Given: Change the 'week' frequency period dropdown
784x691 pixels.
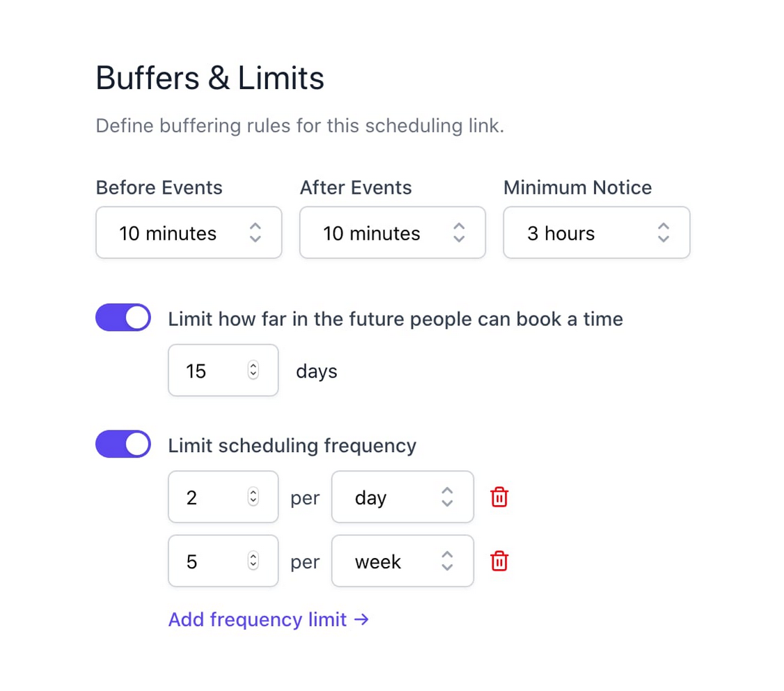Looking at the screenshot, I should coord(402,561).
